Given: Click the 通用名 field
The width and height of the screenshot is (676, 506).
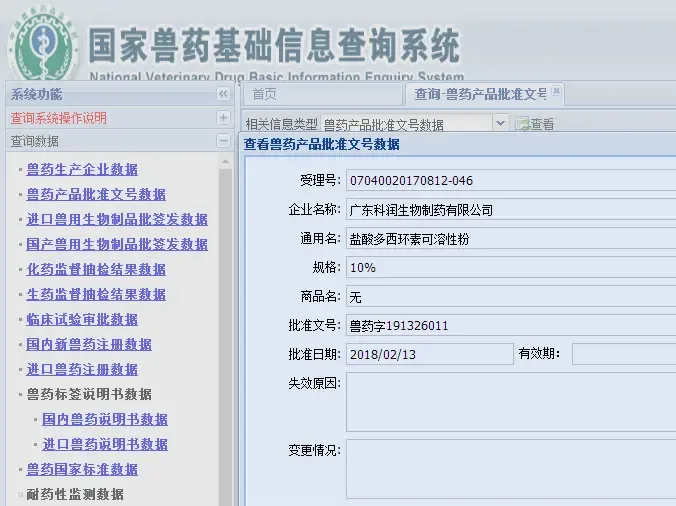Looking at the screenshot, I should (x=511, y=238).
